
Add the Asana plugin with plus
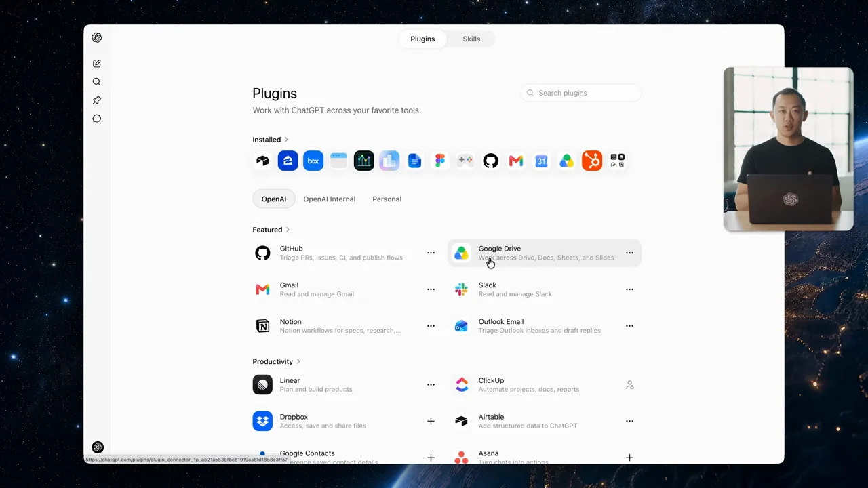pyautogui.click(x=629, y=457)
